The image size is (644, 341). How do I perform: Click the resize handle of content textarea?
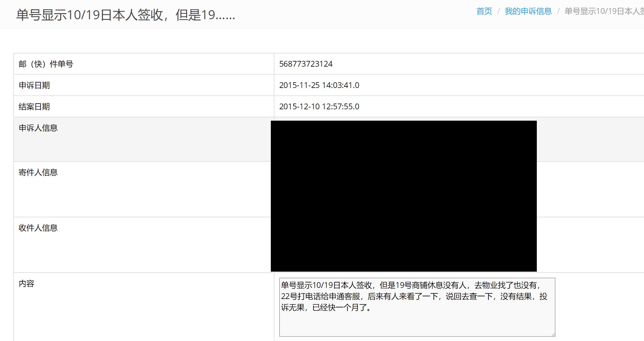point(553,334)
